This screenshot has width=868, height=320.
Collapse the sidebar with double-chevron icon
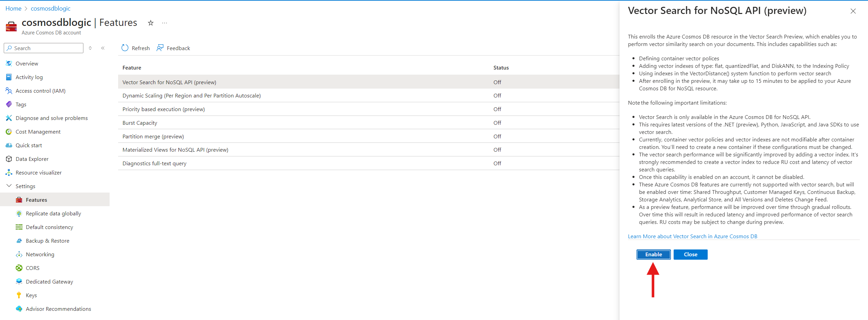pyautogui.click(x=103, y=48)
